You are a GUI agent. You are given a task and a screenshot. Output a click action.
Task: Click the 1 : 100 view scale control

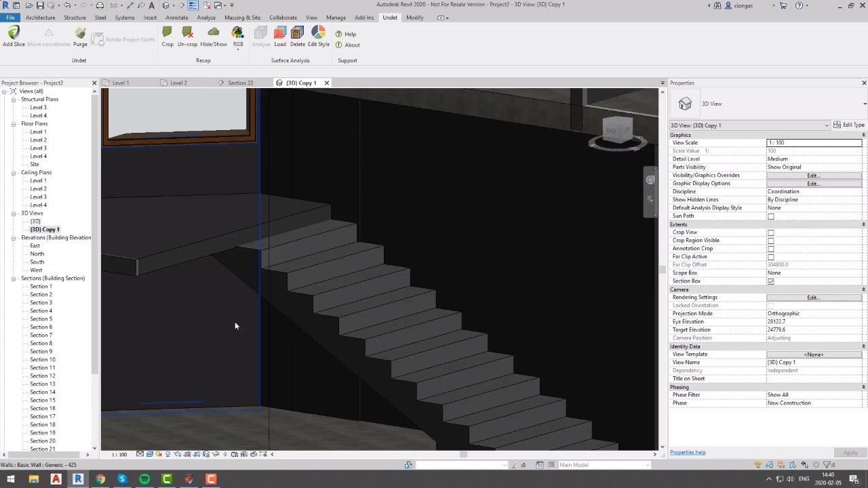click(119, 454)
